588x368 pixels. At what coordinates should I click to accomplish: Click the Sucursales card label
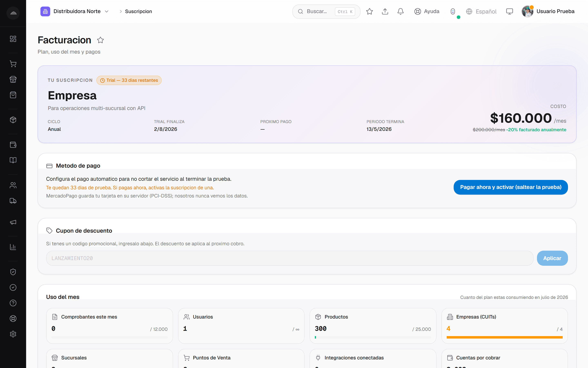(74, 358)
